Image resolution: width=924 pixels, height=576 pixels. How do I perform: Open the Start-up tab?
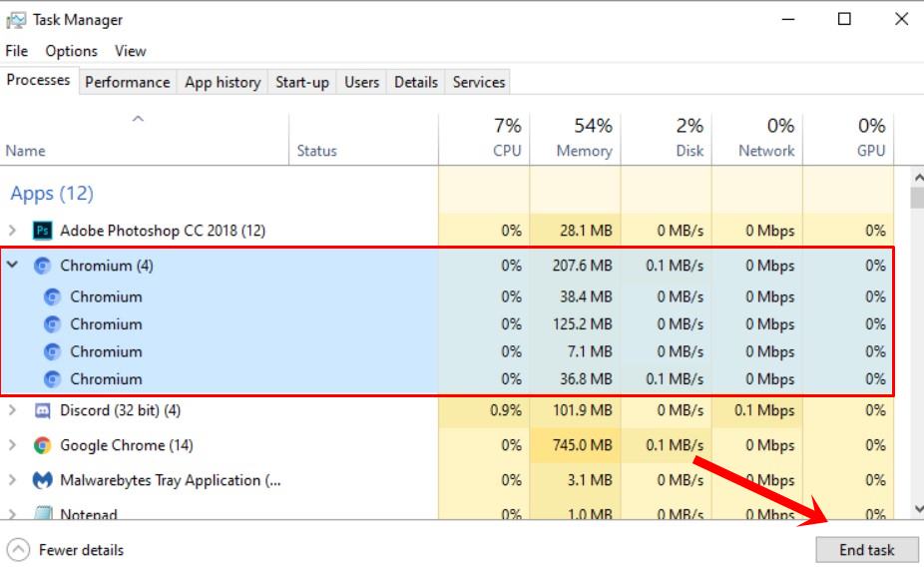[x=302, y=82]
